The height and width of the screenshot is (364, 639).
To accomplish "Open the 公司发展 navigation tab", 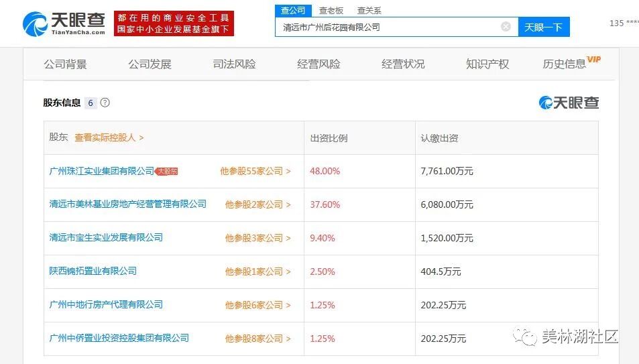I will click(150, 64).
